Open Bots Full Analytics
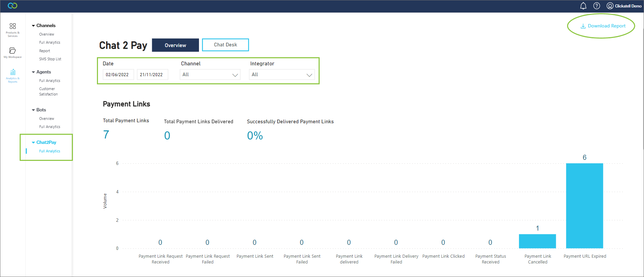Viewport: 644px width, 277px height. (x=50, y=127)
